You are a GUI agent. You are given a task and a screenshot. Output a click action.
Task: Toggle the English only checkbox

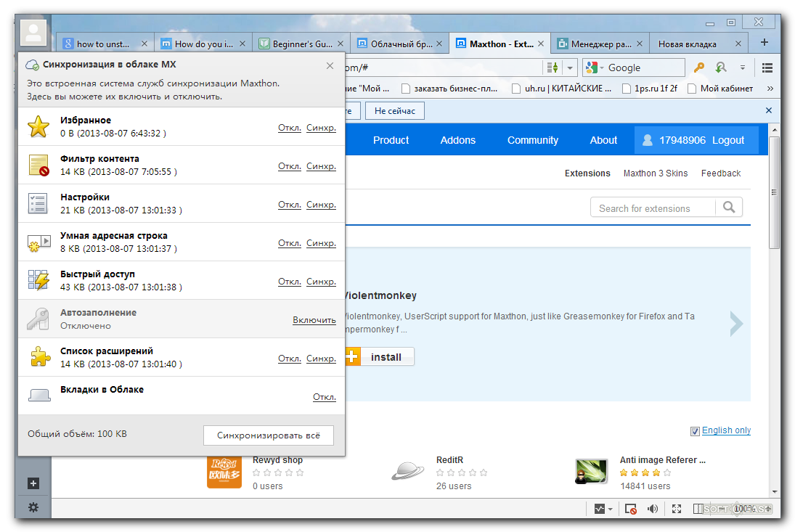695,430
